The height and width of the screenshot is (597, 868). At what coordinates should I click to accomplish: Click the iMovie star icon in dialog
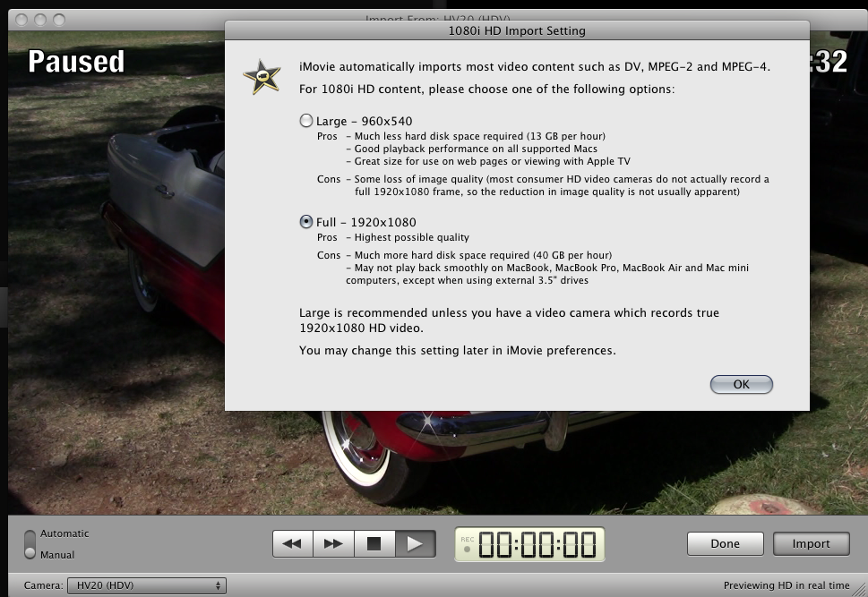click(x=262, y=76)
